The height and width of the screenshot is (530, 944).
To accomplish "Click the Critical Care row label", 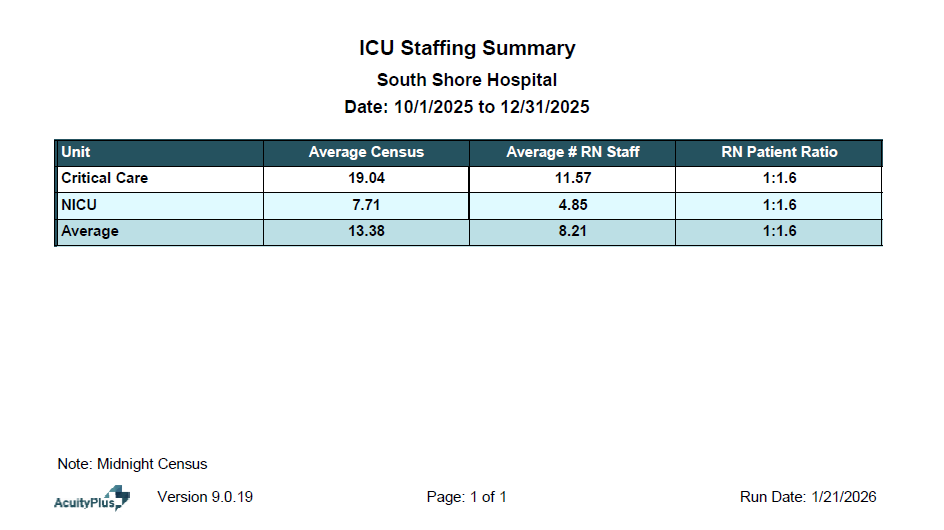I will [x=104, y=178].
